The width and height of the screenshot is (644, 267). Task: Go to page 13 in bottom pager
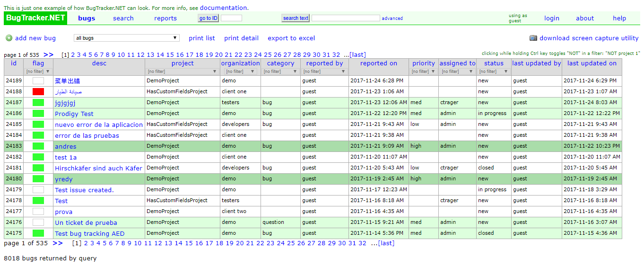[168, 243]
